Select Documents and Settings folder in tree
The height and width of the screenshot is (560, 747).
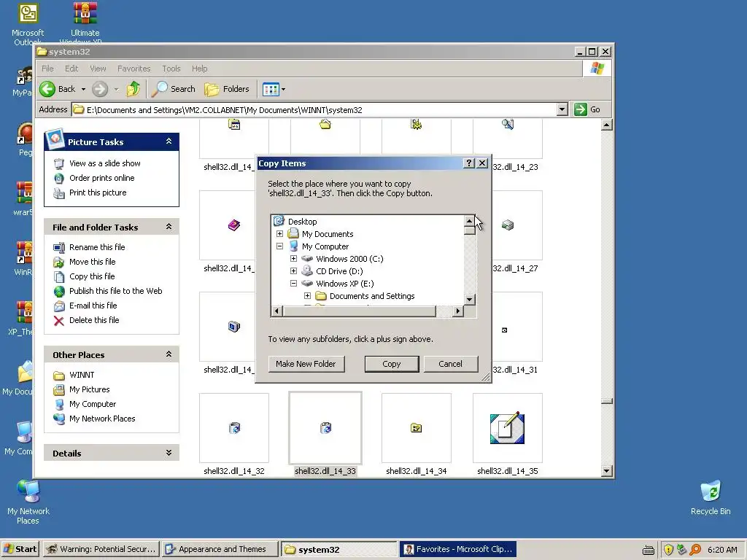pyautogui.click(x=372, y=296)
